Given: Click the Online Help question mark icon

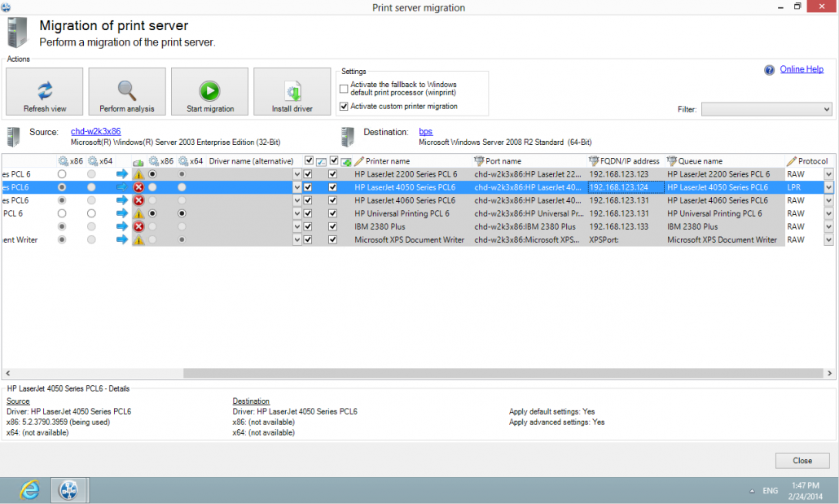Looking at the screenshot, I should coord(769,70).
